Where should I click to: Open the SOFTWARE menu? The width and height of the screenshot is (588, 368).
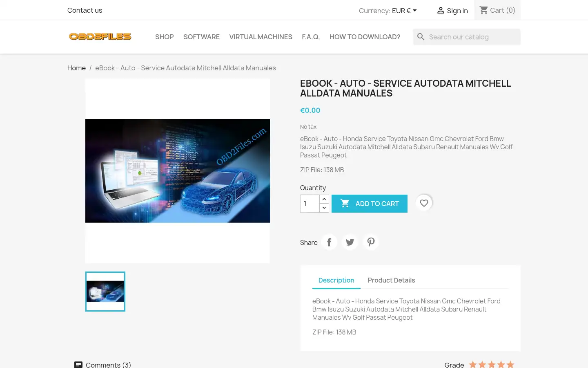(x=201, y=37)
